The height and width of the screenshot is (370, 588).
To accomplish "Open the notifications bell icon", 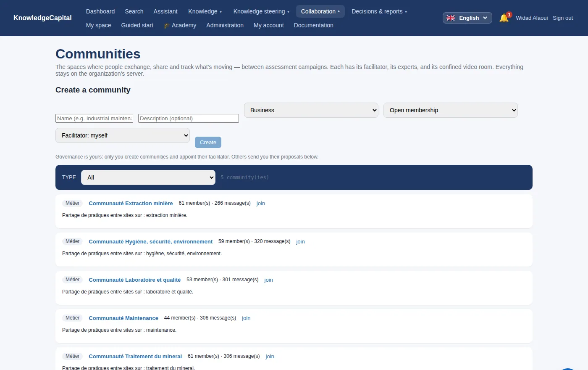I will (x=504, y=18).
